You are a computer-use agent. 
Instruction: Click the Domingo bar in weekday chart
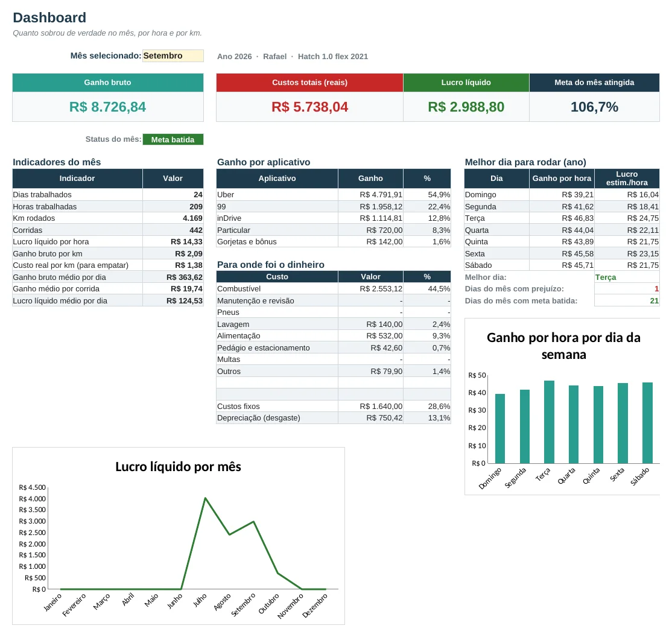[x=499, y=429]
